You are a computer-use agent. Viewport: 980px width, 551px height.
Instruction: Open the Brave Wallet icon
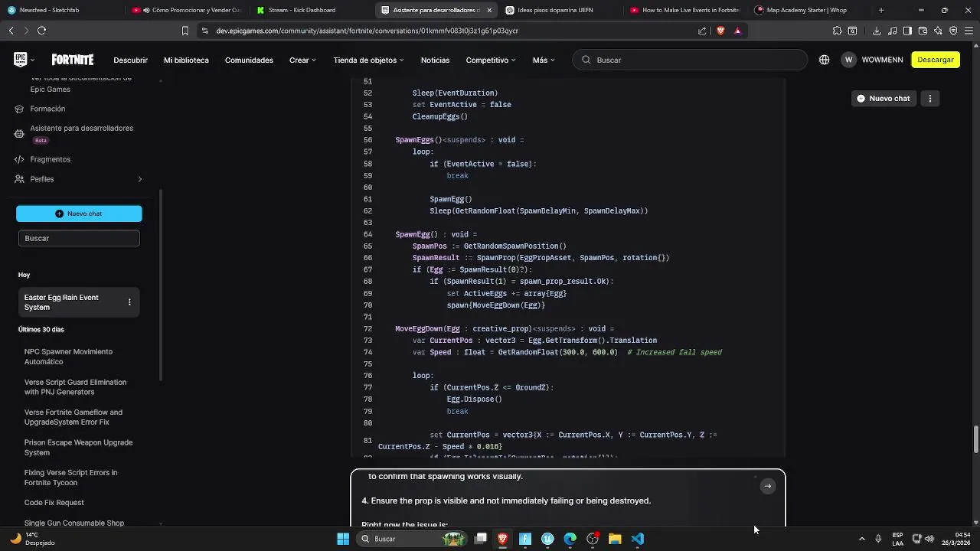(923, 31)
